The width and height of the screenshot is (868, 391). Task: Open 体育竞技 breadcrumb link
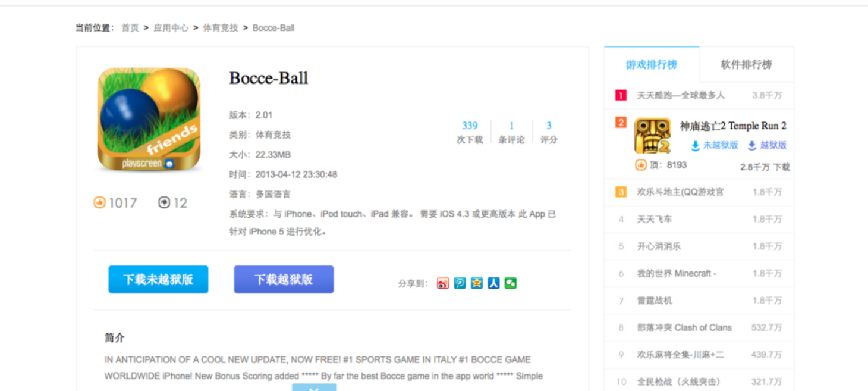point(221,28)
